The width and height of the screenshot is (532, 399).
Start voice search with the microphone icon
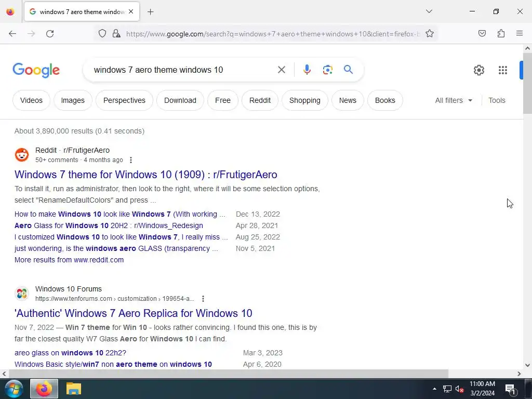click(307, 70)
